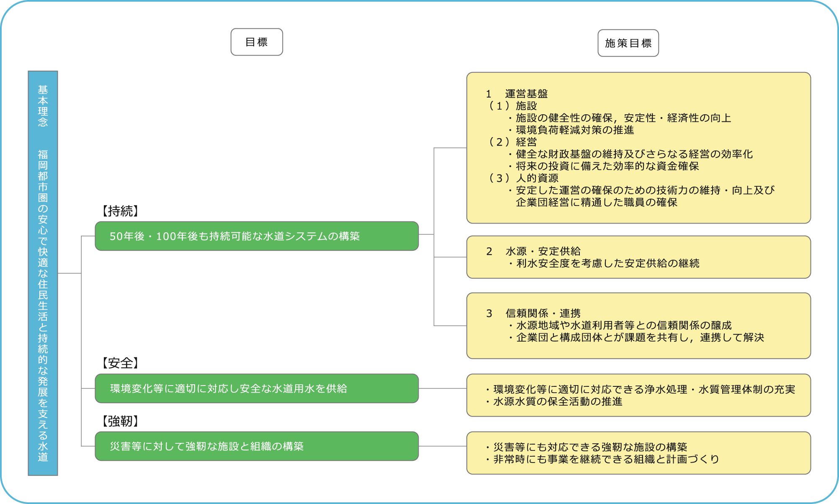
Task: Click the line 健全な財政基盤の維持及びさらなる経営の効率化
Action: point(631,154)
